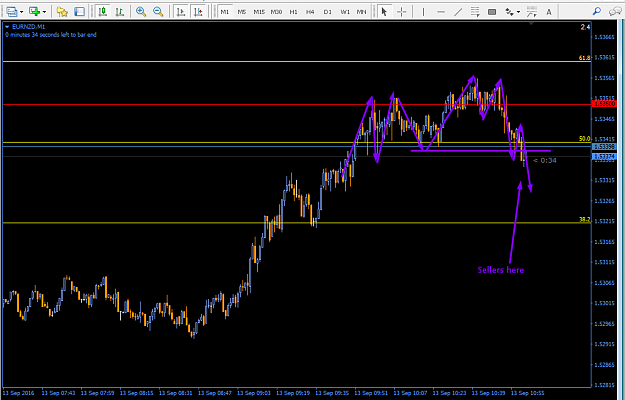625x400 pixels.
Task: Click the 50.0 Fibonacci level label
Action: click(x=584, y=139)
